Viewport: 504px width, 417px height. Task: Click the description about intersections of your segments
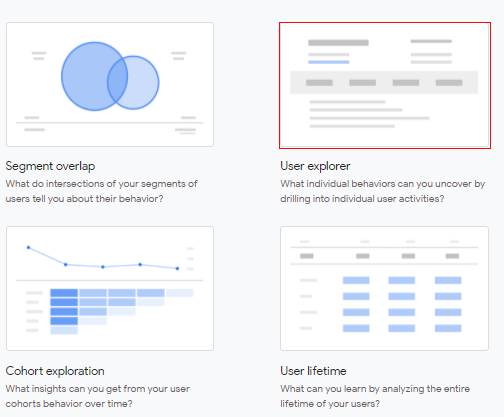click(x=101, y=191)
